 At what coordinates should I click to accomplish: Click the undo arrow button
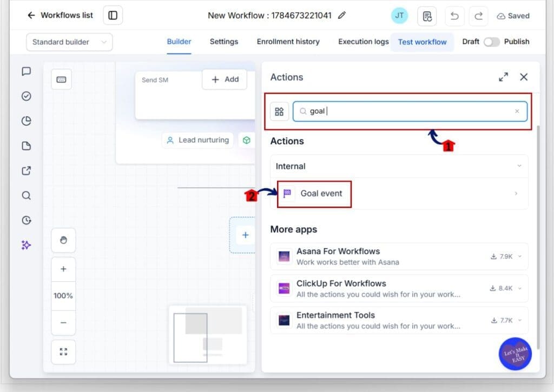454,16
